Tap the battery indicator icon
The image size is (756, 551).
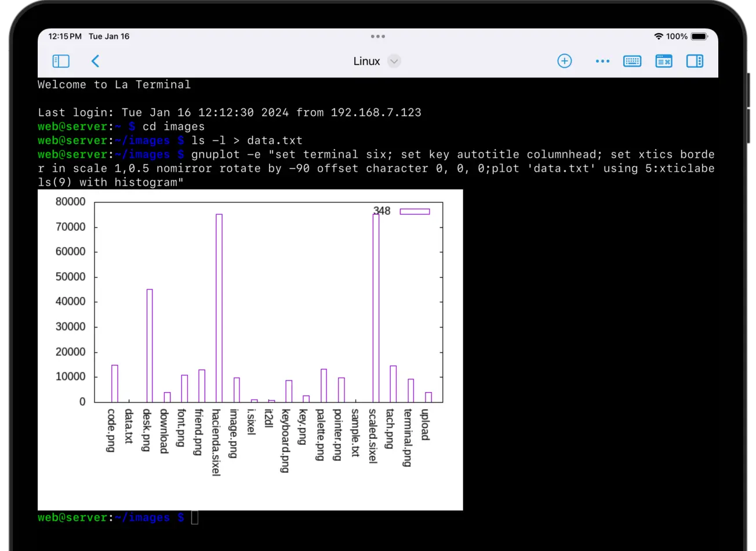tap(699, 36)
